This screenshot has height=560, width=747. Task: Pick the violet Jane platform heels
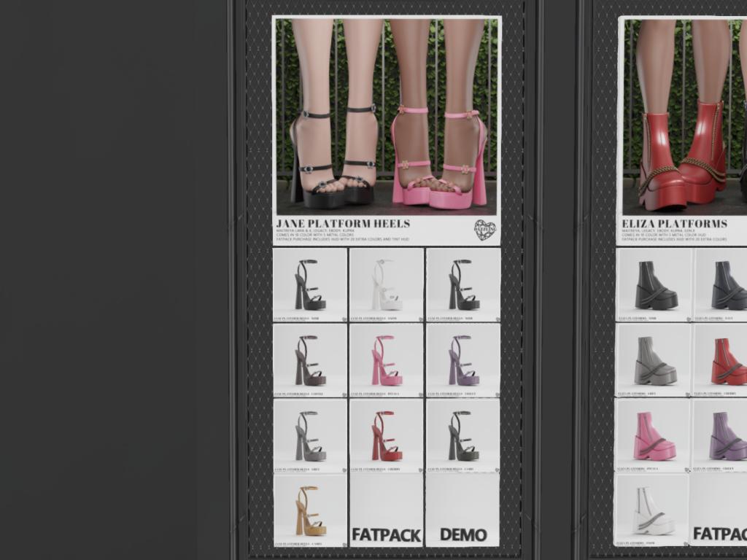[463, 359]
